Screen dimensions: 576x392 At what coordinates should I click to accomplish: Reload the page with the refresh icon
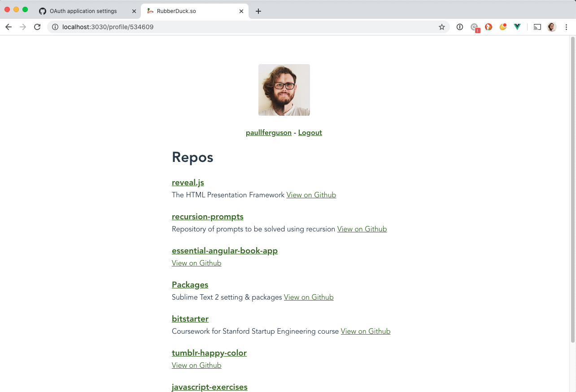[38, 27]
